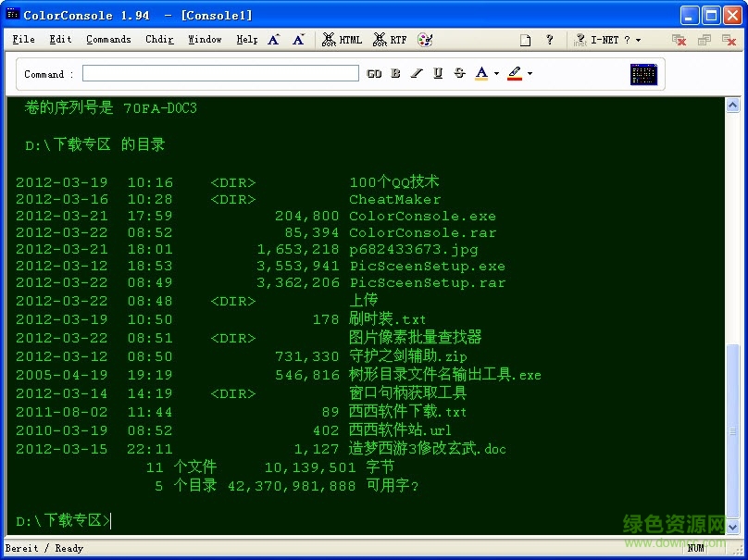This screenshot has height=560, width=748.
Task: Open the Commands menu
Action: point(108,39)
